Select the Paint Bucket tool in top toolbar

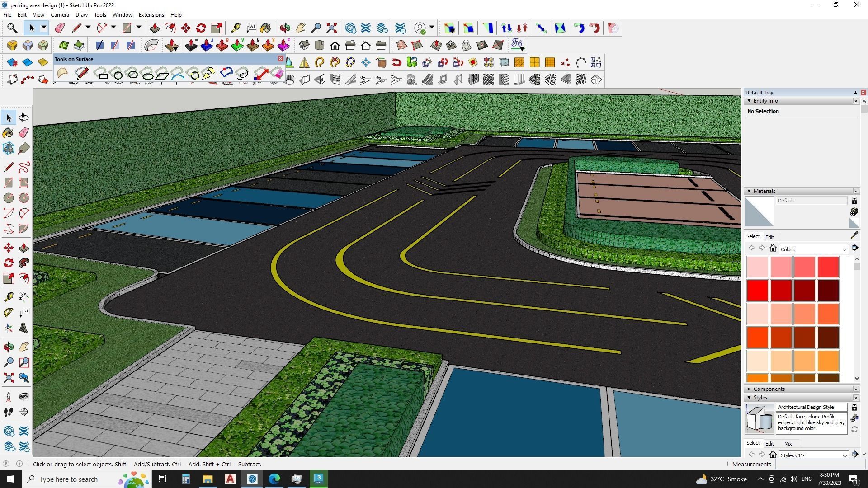click(x=266, y=28)
